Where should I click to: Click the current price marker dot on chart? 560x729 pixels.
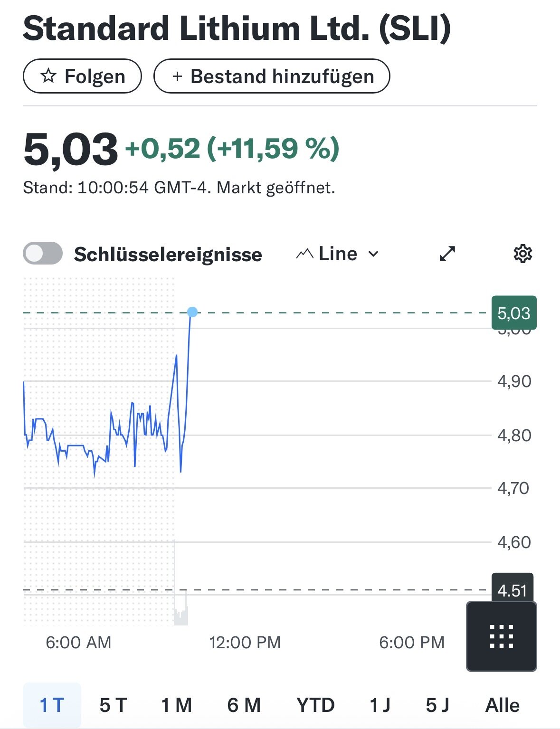coord(192,312)
